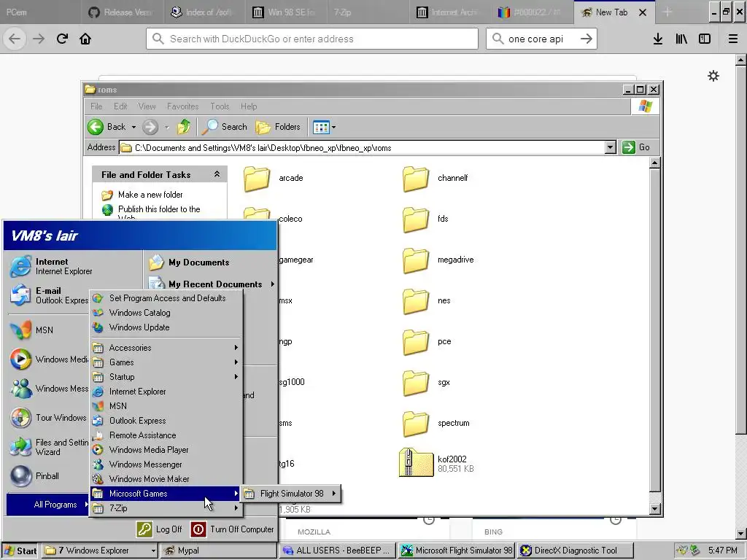Open the spectrum folder
Screen dimensions: 747x560
[436, 424]
